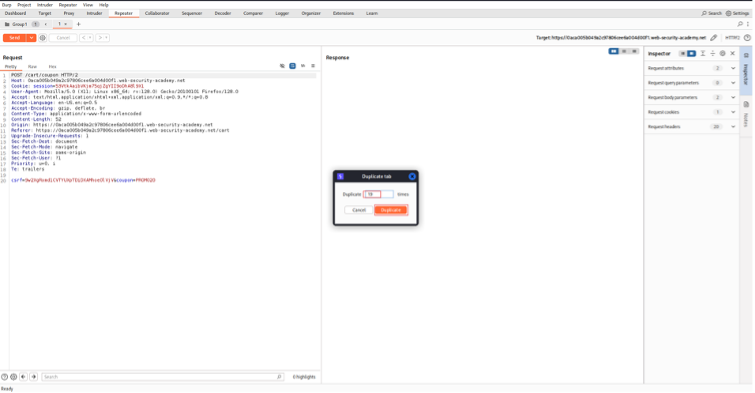
Task: Cancel the Duplicate tab dialog
Action: (x=359, y=210)
